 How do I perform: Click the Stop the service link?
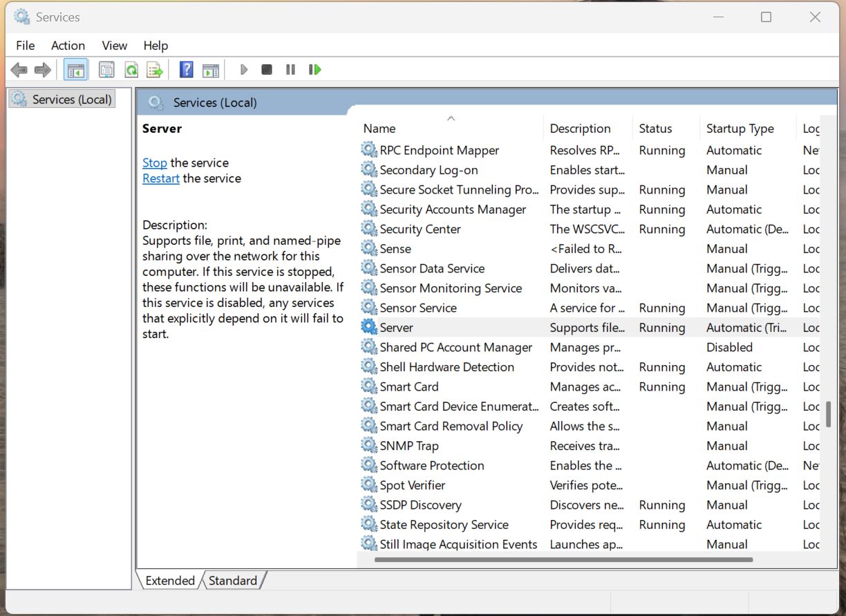click(155, 162)
